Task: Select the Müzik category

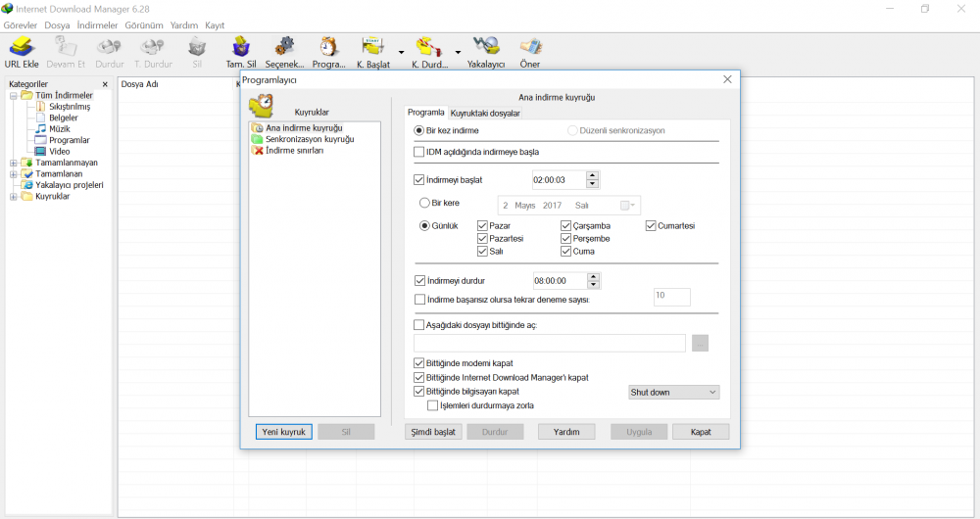Action: click(x=60, y=129)
